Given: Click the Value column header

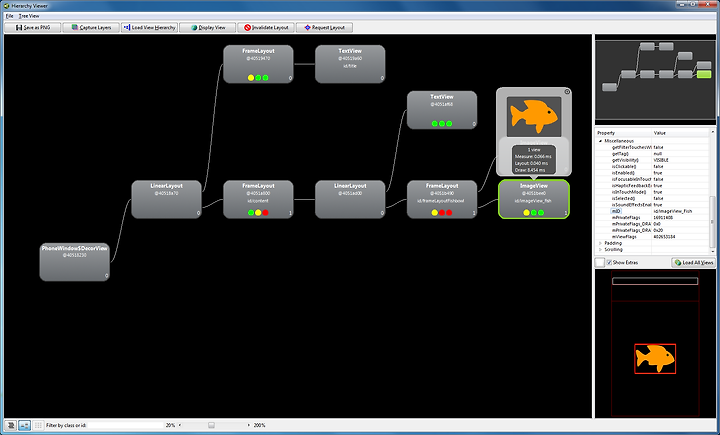Looking at the screenshot, I should [683, 133].
